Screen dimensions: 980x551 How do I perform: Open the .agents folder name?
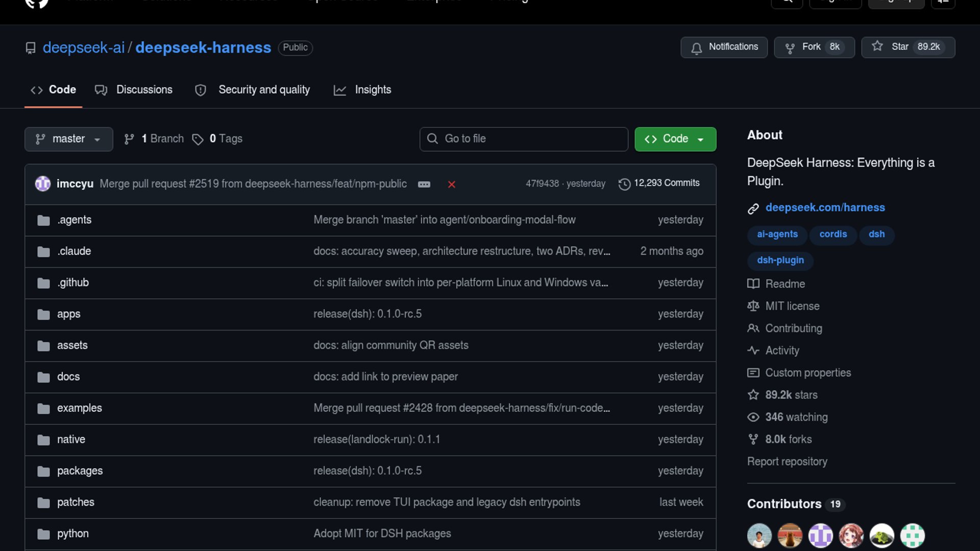pos(74,220)
